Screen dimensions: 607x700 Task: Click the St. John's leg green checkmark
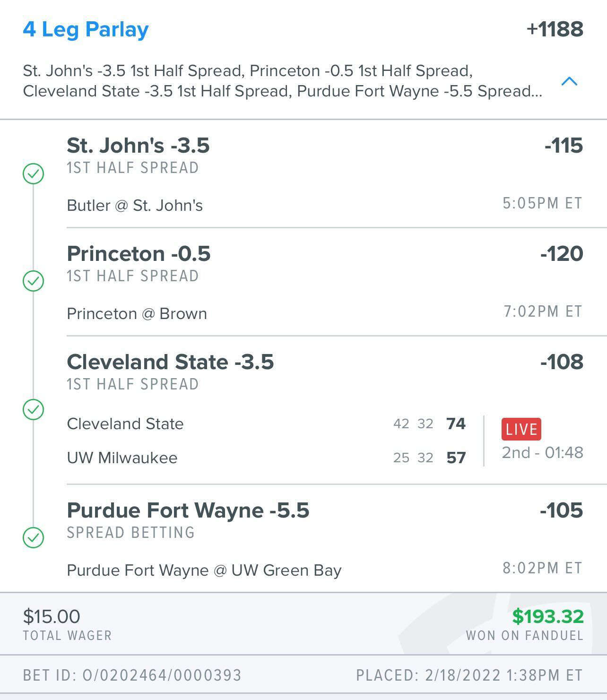34,173
